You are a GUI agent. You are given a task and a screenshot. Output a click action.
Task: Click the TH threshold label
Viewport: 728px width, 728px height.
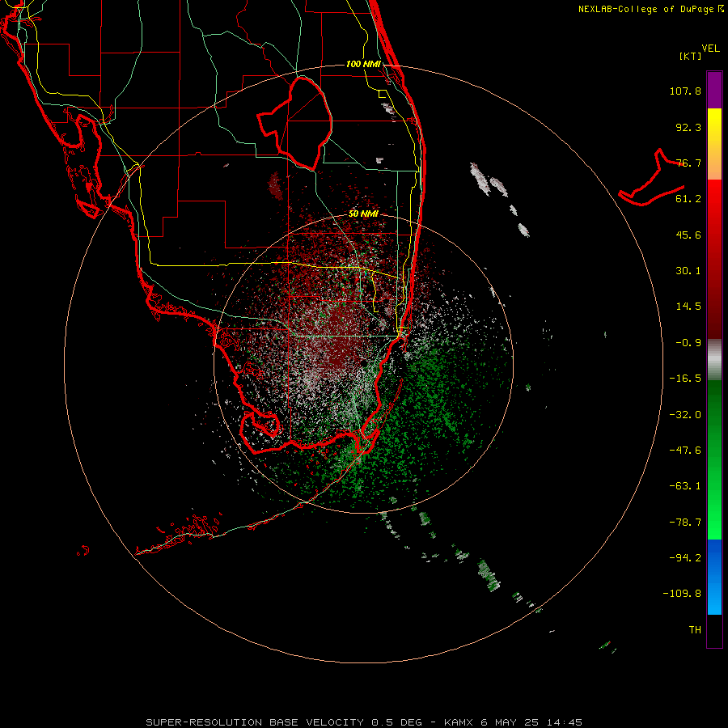(695, 630)
